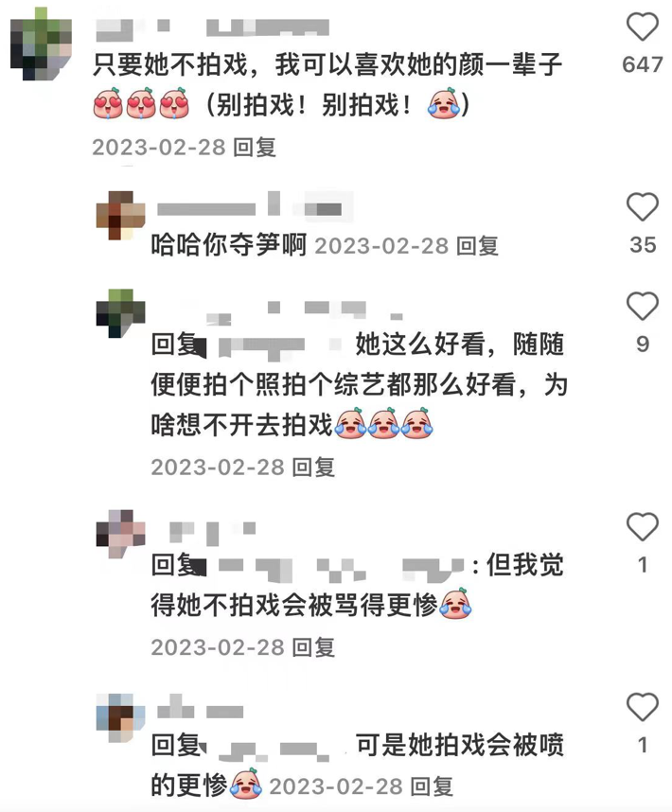This screenshot has width=672, height=812.
Task: Reply to the 被喷的更惨 comment
Action: point(432,787)
